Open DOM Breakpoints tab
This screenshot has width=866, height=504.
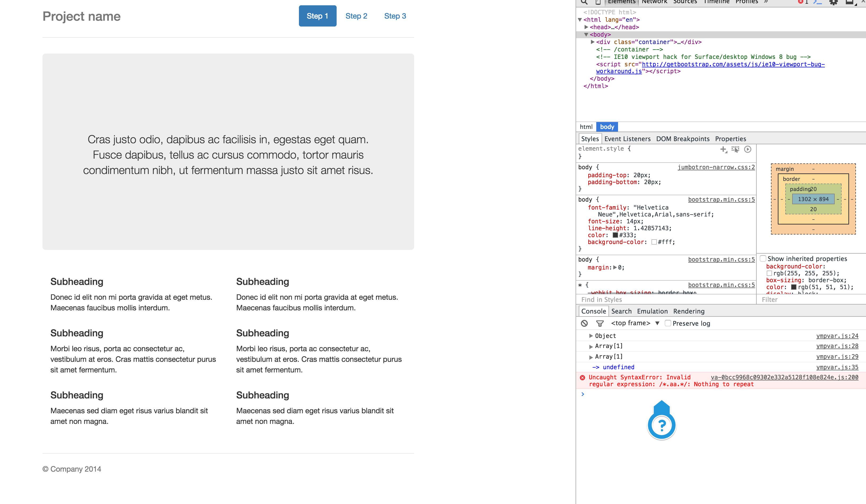click(683, 139)
